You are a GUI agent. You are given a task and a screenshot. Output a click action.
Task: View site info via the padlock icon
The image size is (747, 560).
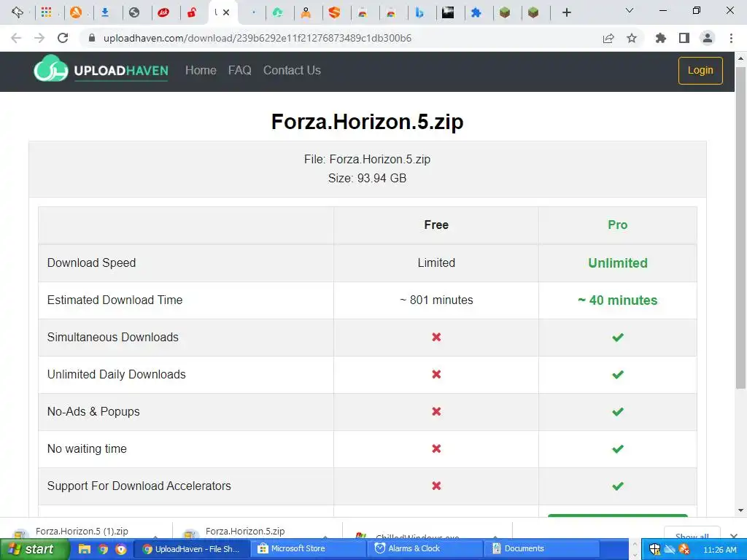pos(93,38)
